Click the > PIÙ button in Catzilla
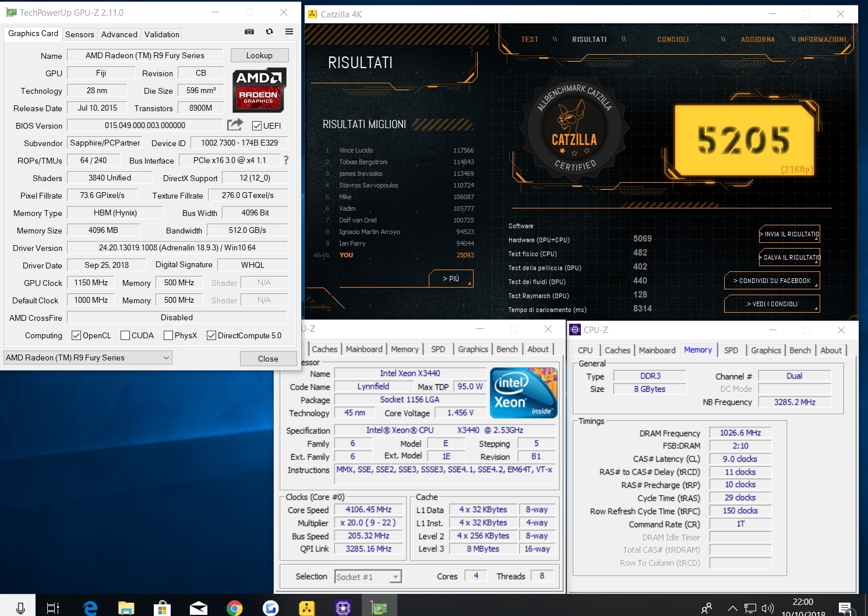 click(x=451, y=278)
